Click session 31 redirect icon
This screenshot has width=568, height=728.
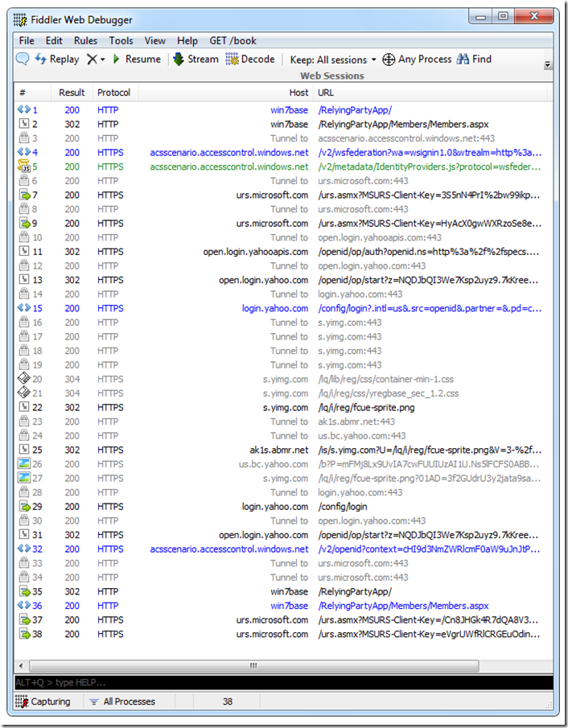[23, 534]
